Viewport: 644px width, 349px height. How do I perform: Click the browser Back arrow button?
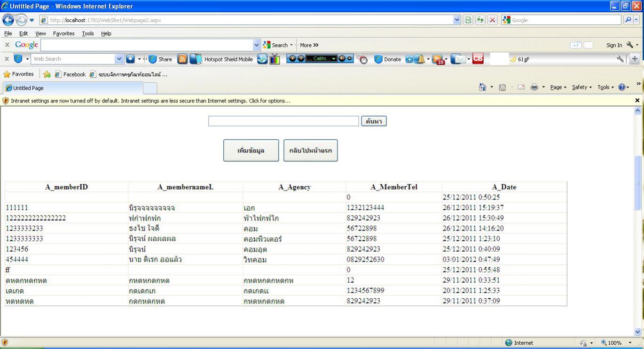click(8, 20)
